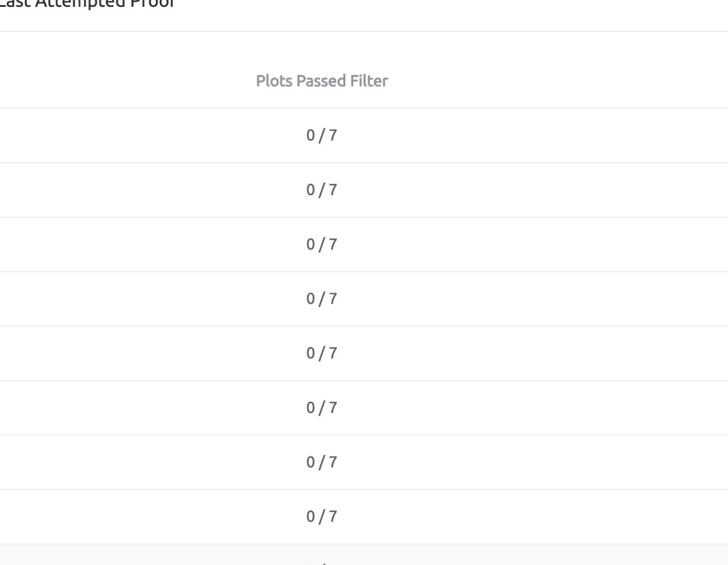Click the shaded partially visible bottom row
Image resolution: width=728 pixels, height=565 pixels.
[x=364, y=555]
